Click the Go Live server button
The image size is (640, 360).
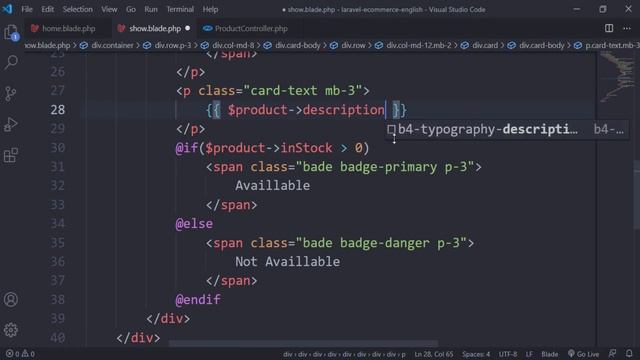coord(584,353)
